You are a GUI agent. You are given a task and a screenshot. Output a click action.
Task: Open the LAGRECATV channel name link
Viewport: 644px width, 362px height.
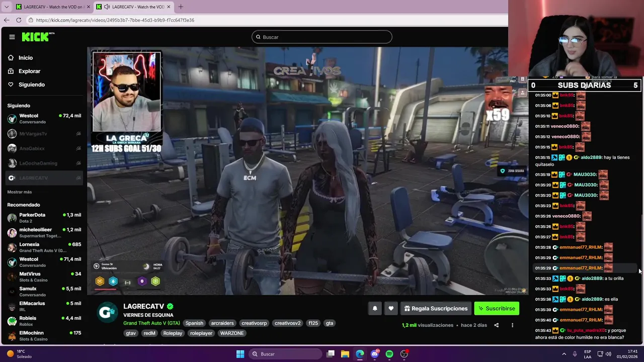[144, 306]
